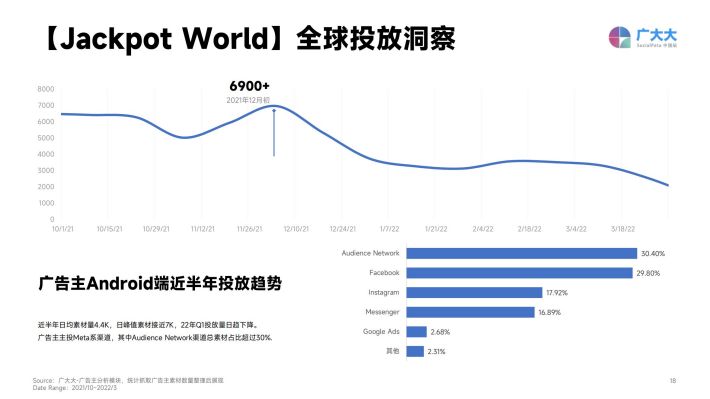Click the Audience Network bar
Viewport: 710px width, 399px height.
(522, 253)
